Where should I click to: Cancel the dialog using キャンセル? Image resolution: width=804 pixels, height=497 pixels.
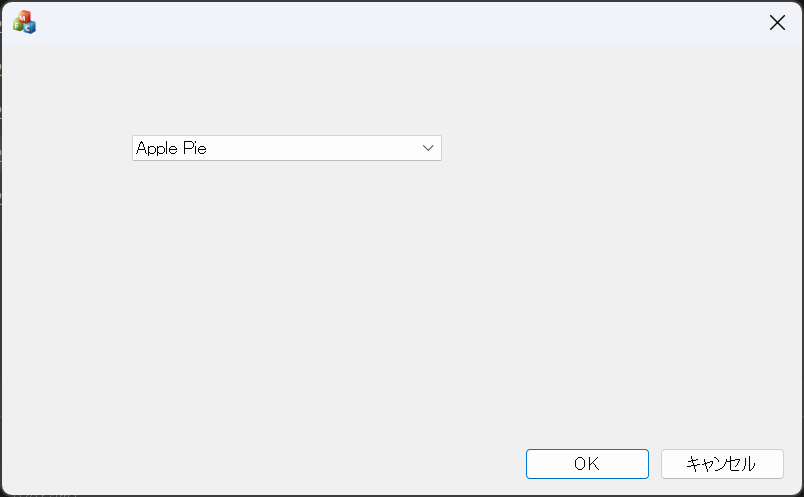click(x=721, y=464)
